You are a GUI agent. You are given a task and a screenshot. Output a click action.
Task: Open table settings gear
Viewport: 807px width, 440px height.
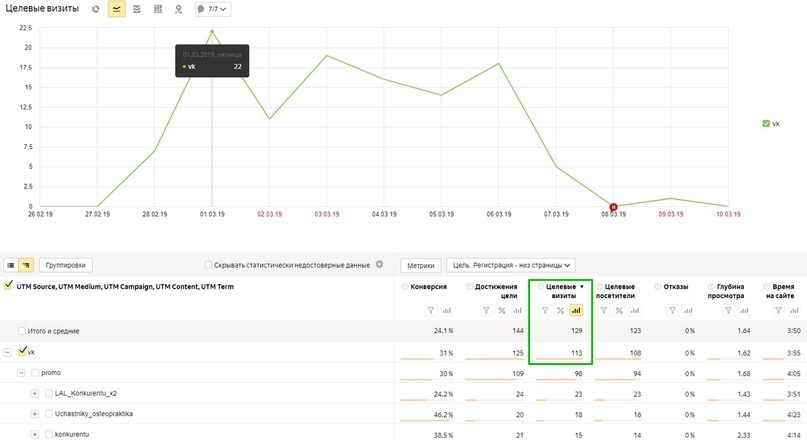click(379, 265)
